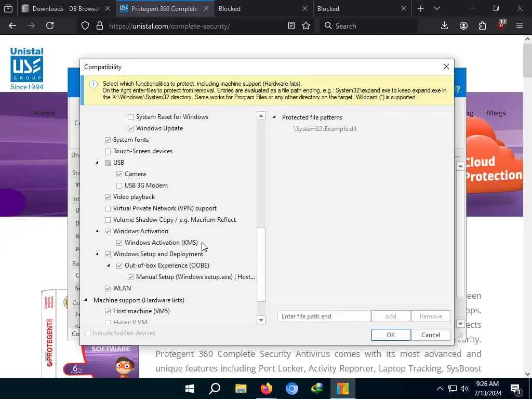Open the notification center icon
Viewport: 532px width, 399px height.
pyautogui.click(x=516, y=389)
